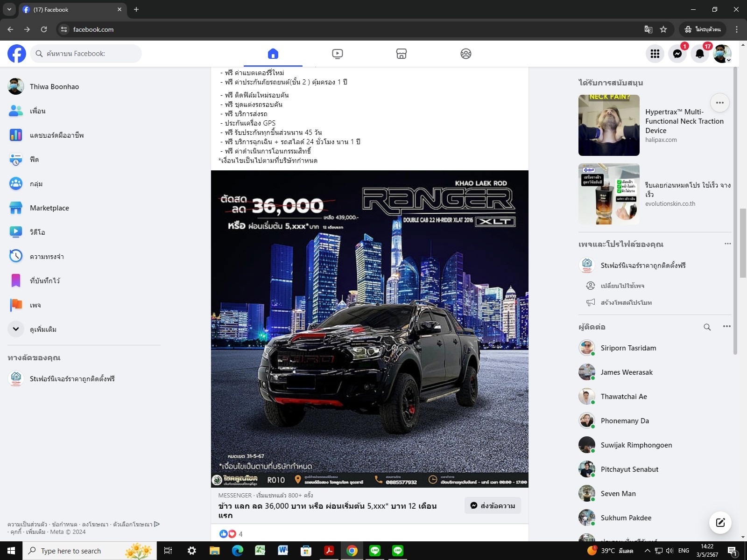Expand the See more sidebar chevron
The height and width of the screenshot is (560, 747).
point(16,329)
